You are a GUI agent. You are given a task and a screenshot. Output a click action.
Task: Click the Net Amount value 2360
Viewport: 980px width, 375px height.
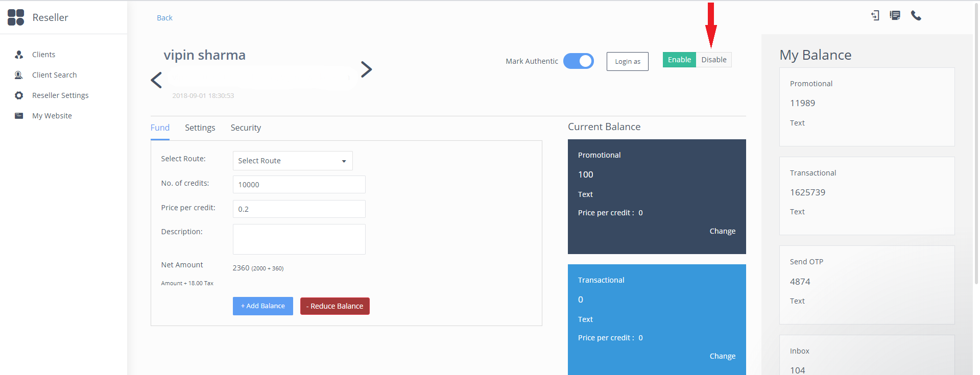(x=241, y=268)
